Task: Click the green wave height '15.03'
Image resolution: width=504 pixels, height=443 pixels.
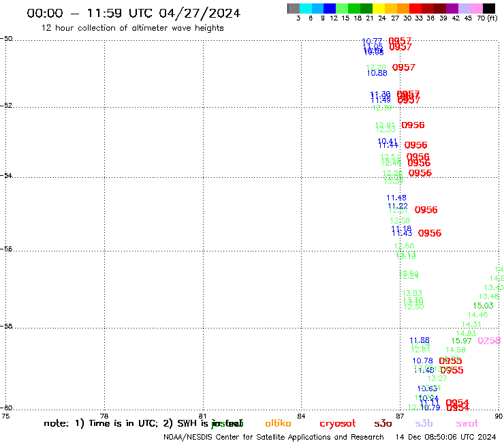Action: [483, 305]
